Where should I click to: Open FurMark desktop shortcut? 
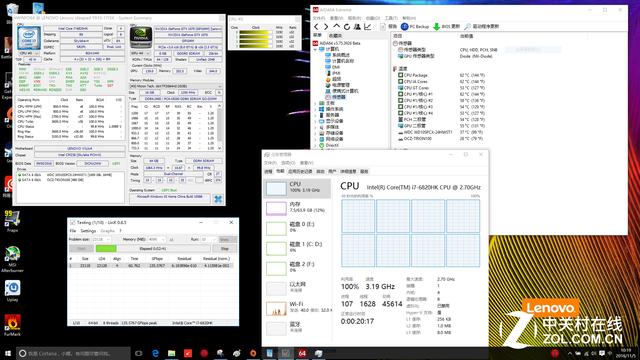tap(12, 325)
